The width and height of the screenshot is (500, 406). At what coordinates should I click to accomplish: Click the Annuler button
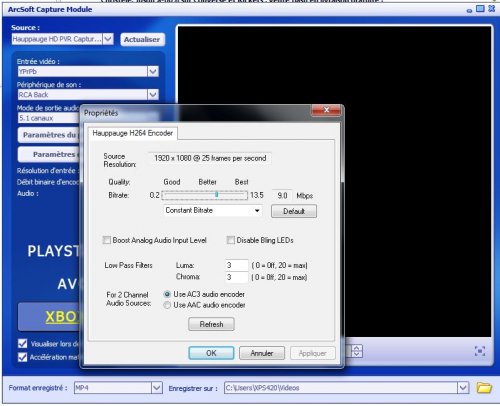coord(262,353)
